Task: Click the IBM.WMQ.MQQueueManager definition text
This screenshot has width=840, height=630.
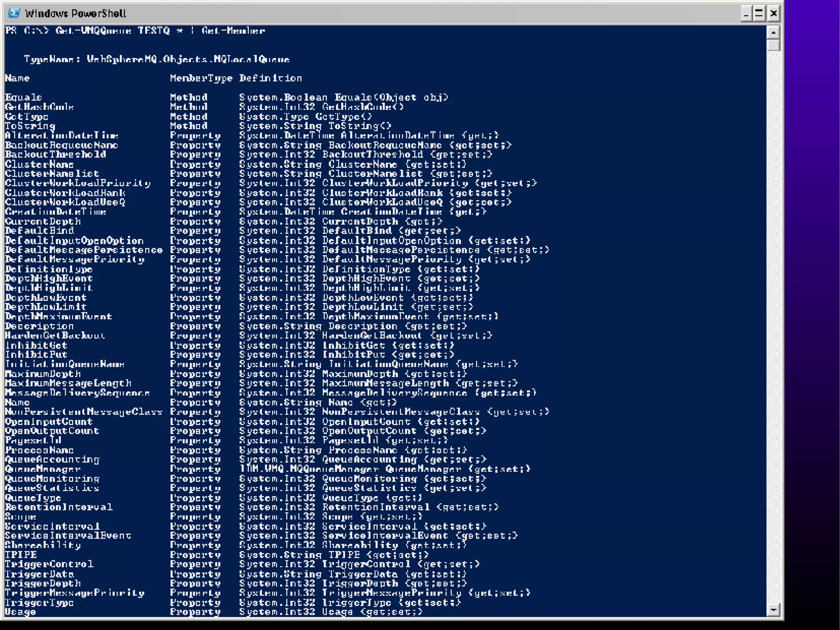Action: (x=308, y=469)
